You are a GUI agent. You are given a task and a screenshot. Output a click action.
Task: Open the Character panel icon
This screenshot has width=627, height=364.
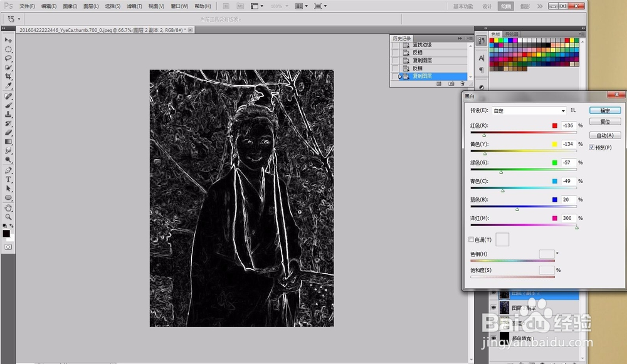(482, 58)
